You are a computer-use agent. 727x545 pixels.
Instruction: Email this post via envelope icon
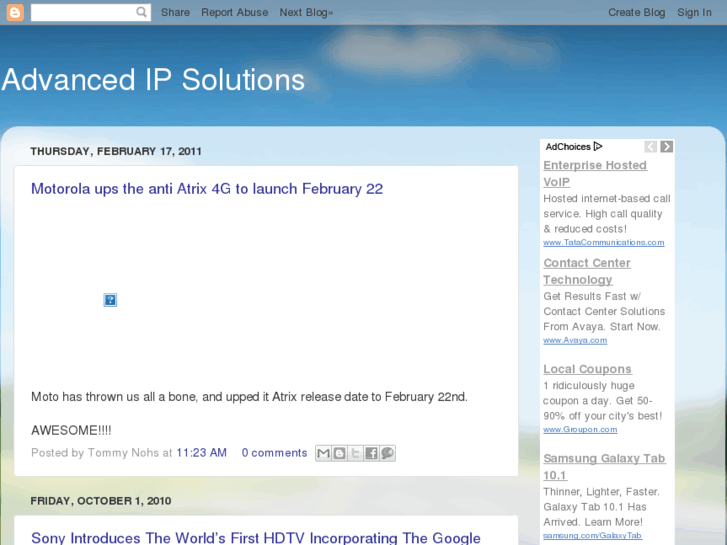324,453
